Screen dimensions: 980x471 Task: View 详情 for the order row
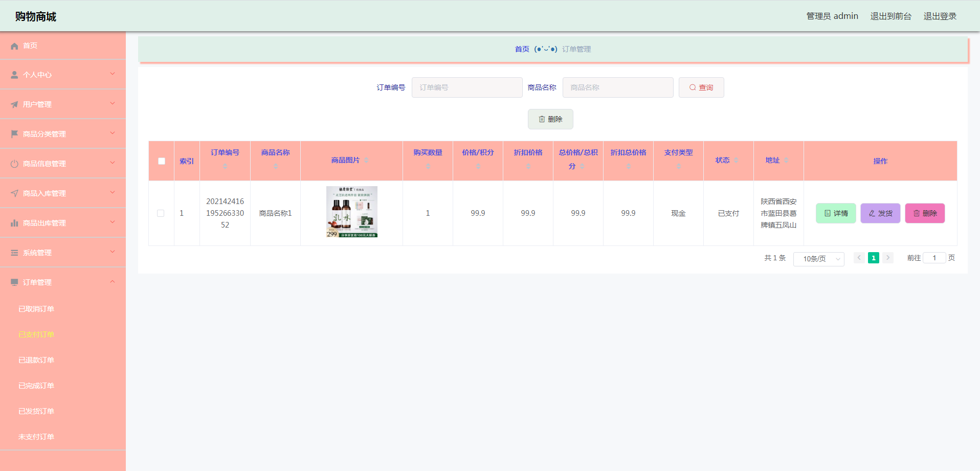click(836, 213)
